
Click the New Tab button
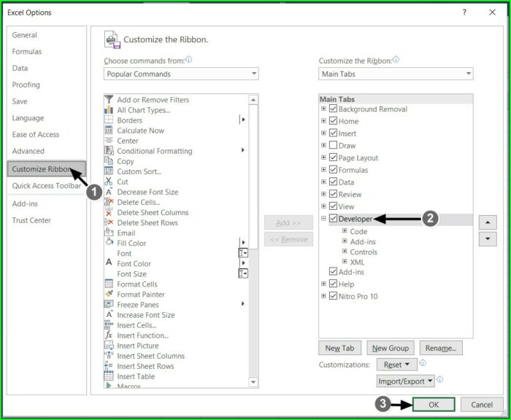coord(340,348)
